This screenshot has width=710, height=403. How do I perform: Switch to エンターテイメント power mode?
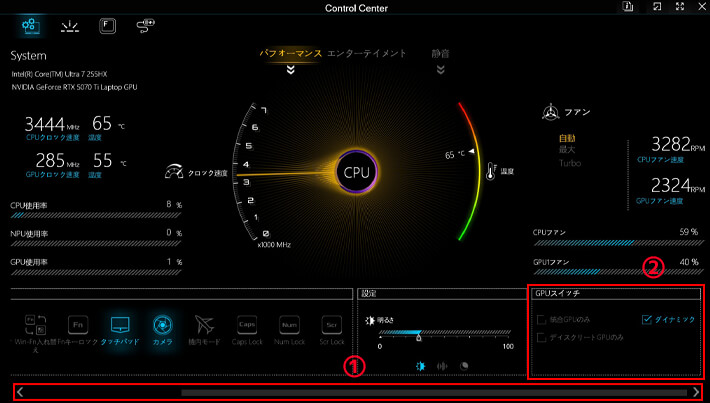(368, 53)
